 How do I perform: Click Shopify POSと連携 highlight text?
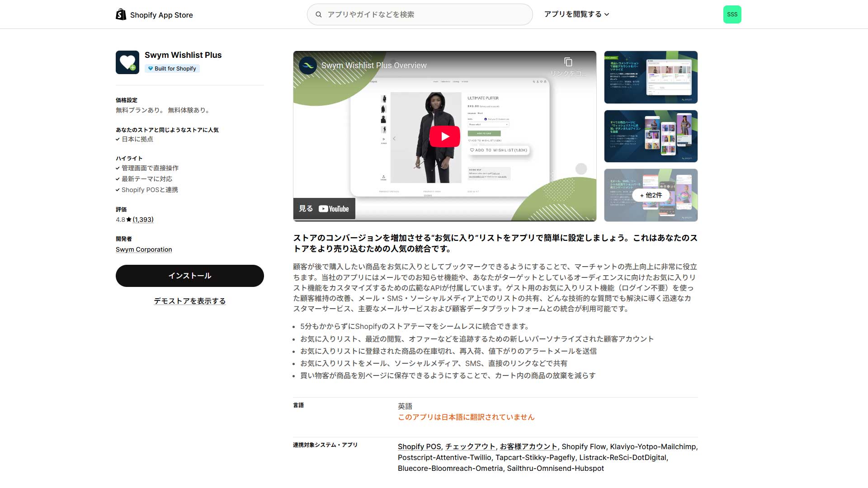click(150, 190)
